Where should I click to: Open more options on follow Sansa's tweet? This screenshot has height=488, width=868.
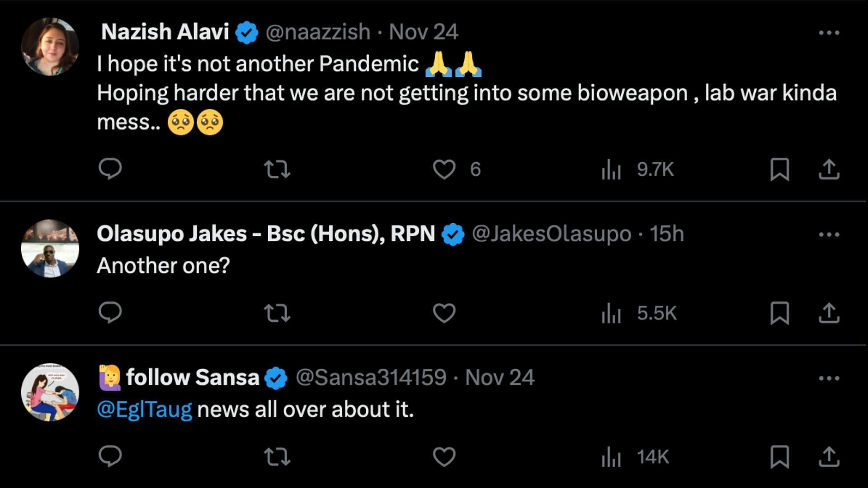click(829, 378)
